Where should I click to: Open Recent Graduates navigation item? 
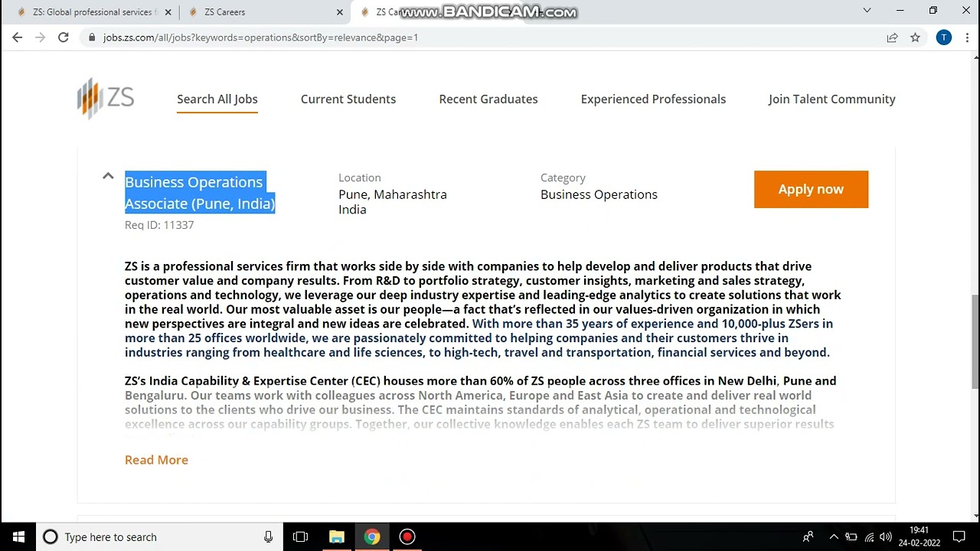(488, 99)
